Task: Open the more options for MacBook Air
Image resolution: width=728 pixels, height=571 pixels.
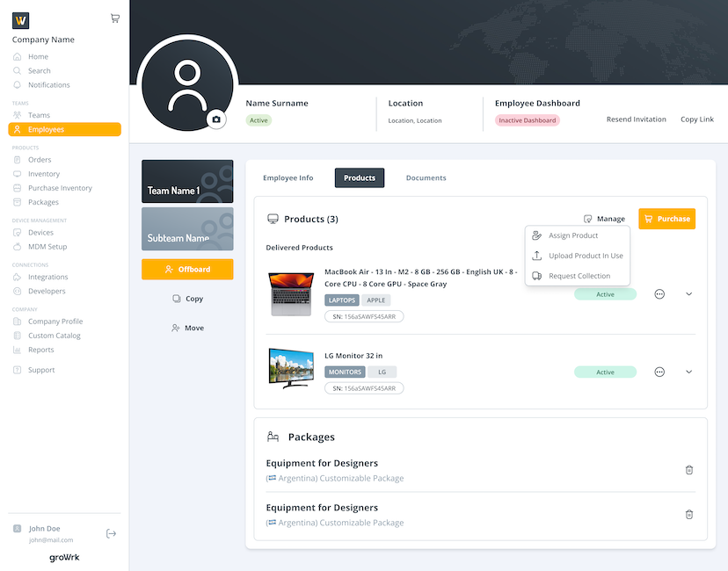Action: tap(659, 294)
